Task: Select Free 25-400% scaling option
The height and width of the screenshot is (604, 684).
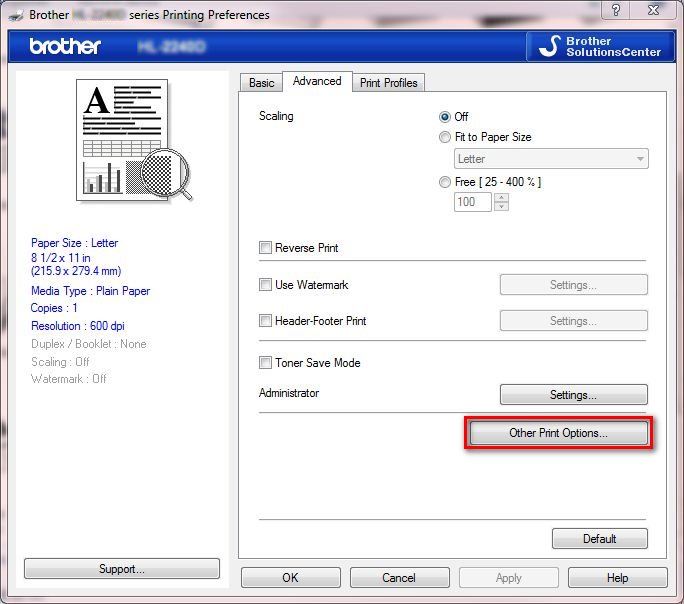Action: pos(445,182)
